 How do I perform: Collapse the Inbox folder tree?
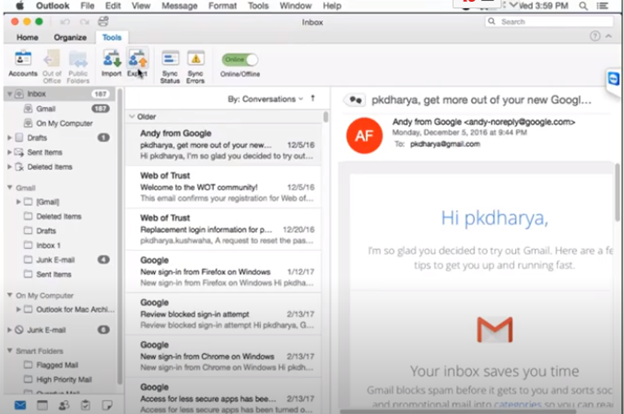(x=9, y=94)
